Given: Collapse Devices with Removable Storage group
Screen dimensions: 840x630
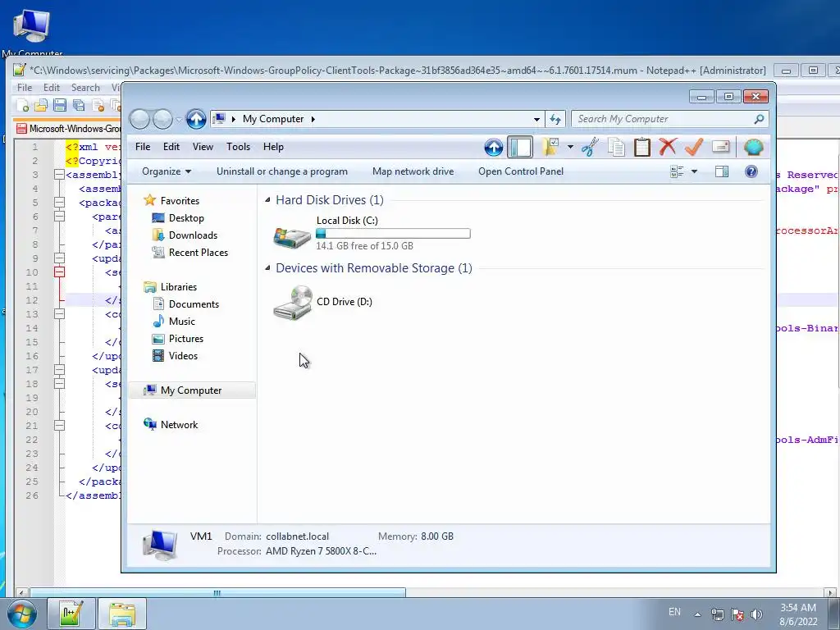Looking at the screenshot, I should 267,268.
